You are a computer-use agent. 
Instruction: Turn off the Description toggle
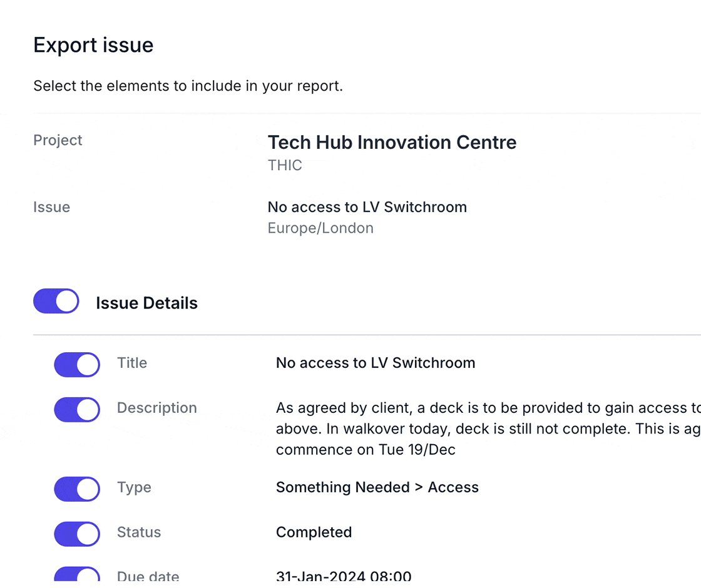pyautogui.click(x=77, y=410)
